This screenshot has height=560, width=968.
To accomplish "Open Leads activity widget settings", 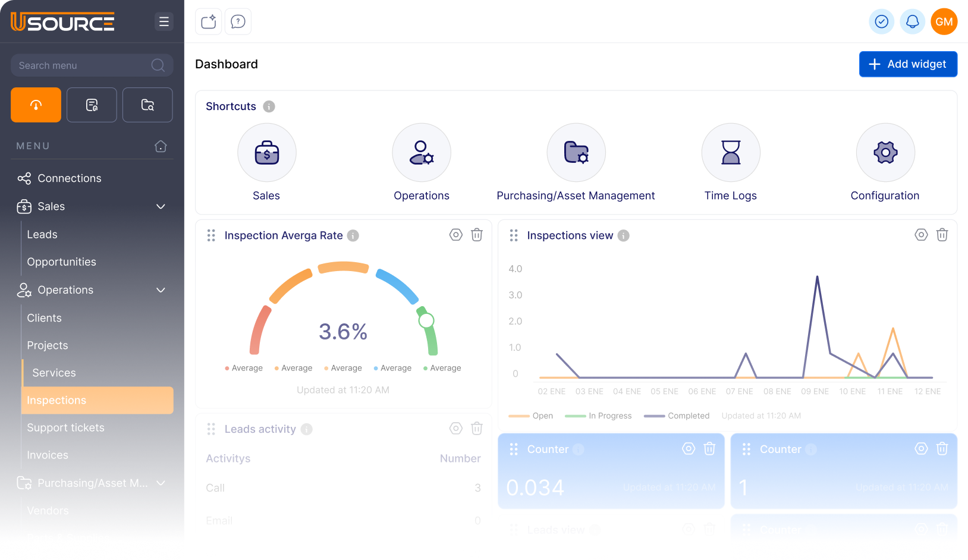I will (x=456, y=429).
